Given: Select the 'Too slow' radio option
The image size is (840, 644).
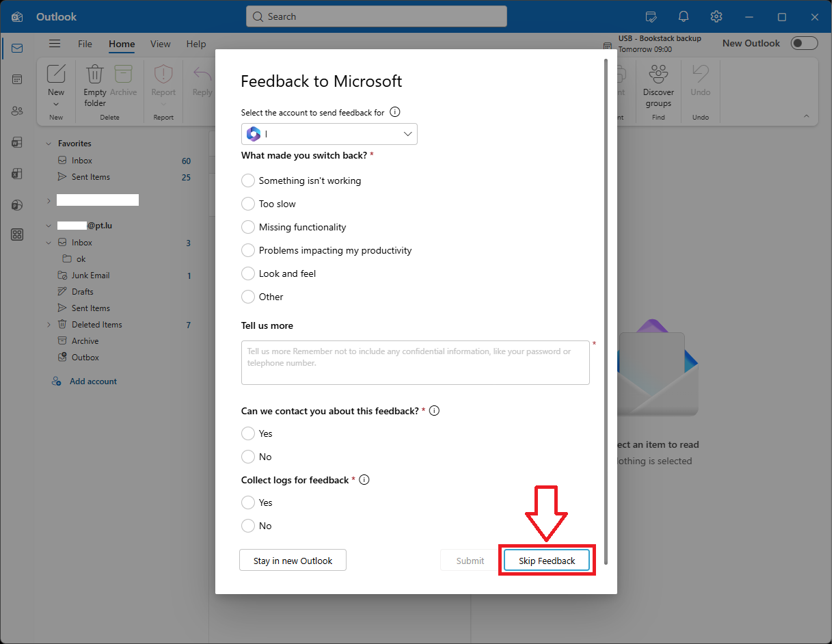Looking at the screenshot, I should click(x=248, y=204).
